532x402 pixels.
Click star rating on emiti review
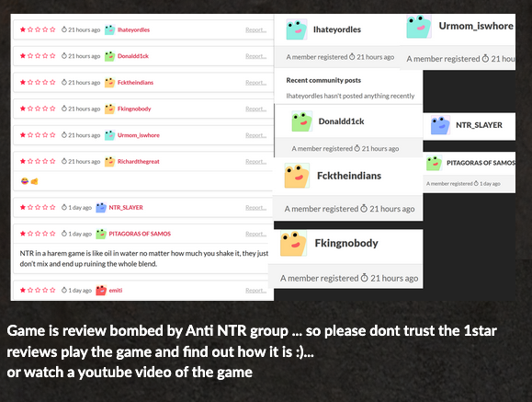(x=38, y=290)
